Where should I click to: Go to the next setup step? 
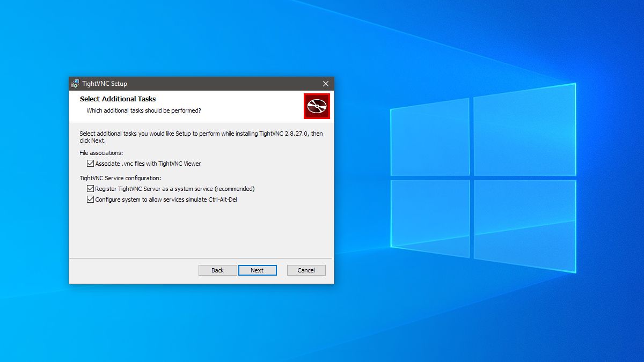click(x=258, y=270)
